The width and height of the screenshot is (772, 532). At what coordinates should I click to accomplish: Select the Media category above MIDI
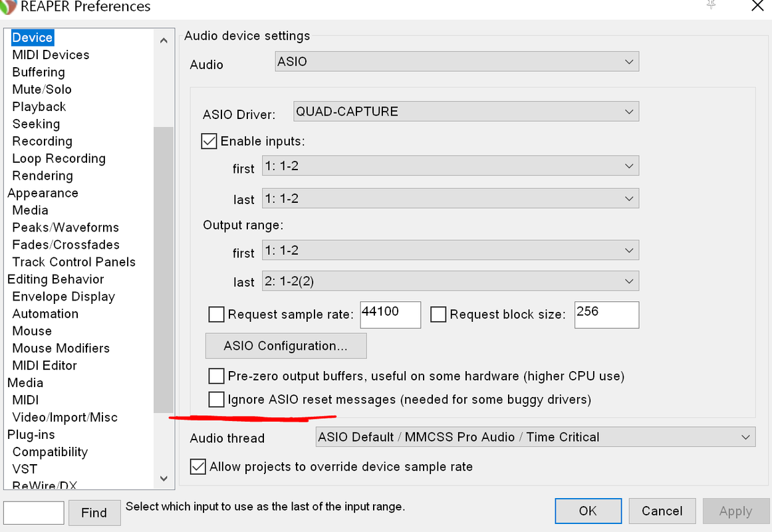25,382
